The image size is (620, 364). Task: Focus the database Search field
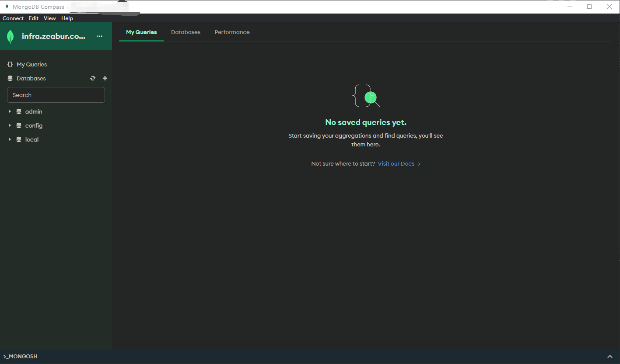click(x=56, y=95)
